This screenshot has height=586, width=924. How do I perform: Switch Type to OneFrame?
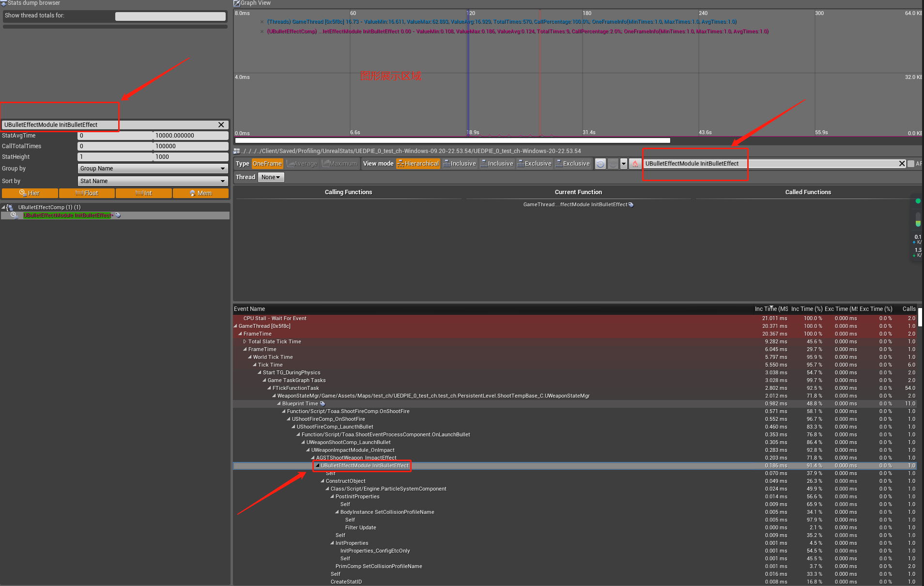point(268,164)
